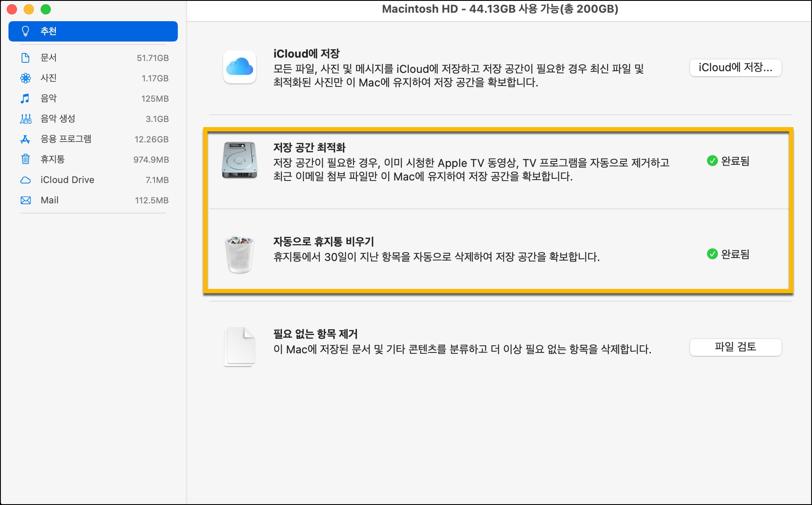This screenshot has width=812, height=505.
Task: Click the 자동으로 휴지통 비우기 heading
Action: [324, 241]
